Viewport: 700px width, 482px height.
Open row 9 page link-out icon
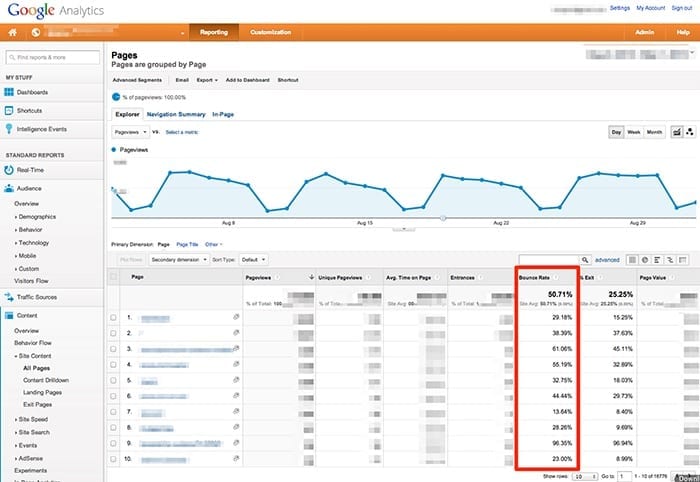236,443
